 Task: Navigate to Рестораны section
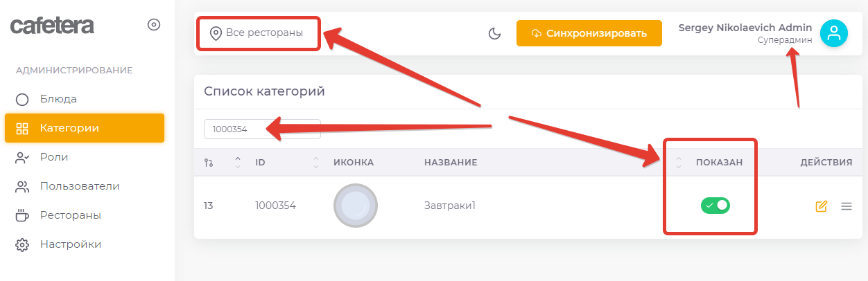(71, 215)
